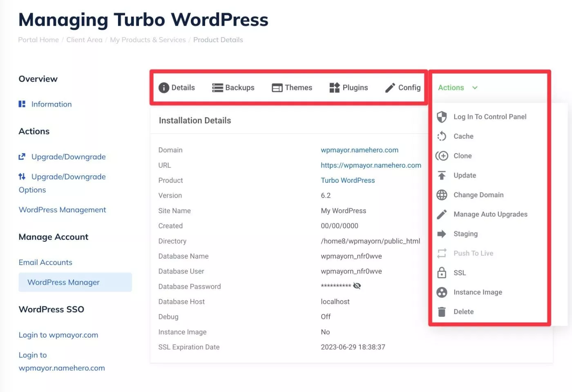The width and height of the screenshot is (572, 392).
Task: Open the Actions menu label
Action: coord(451,88)
